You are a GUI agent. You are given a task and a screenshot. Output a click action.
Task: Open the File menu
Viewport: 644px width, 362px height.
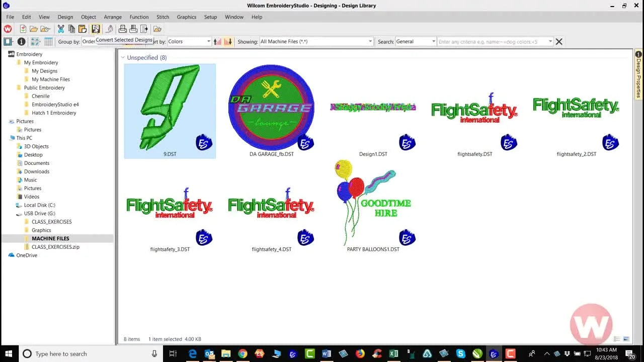10,17
